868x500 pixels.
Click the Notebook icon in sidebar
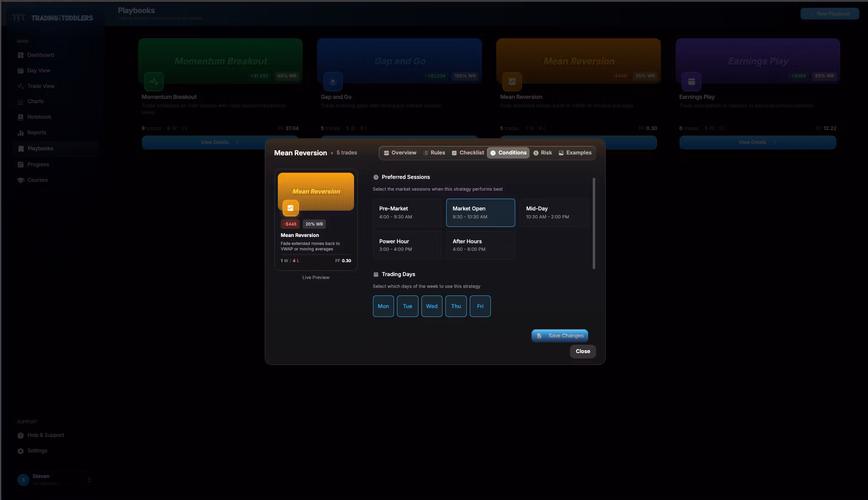[x=21, y=117]
